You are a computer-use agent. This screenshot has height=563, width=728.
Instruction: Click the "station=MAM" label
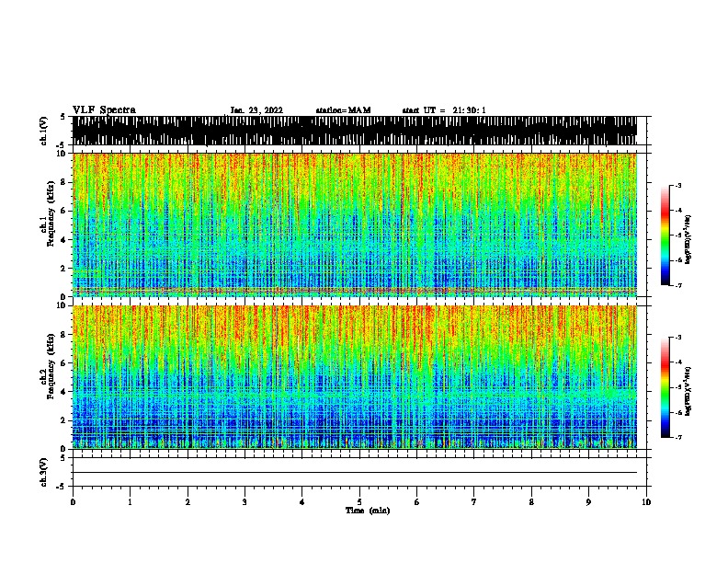click(343, 110)
